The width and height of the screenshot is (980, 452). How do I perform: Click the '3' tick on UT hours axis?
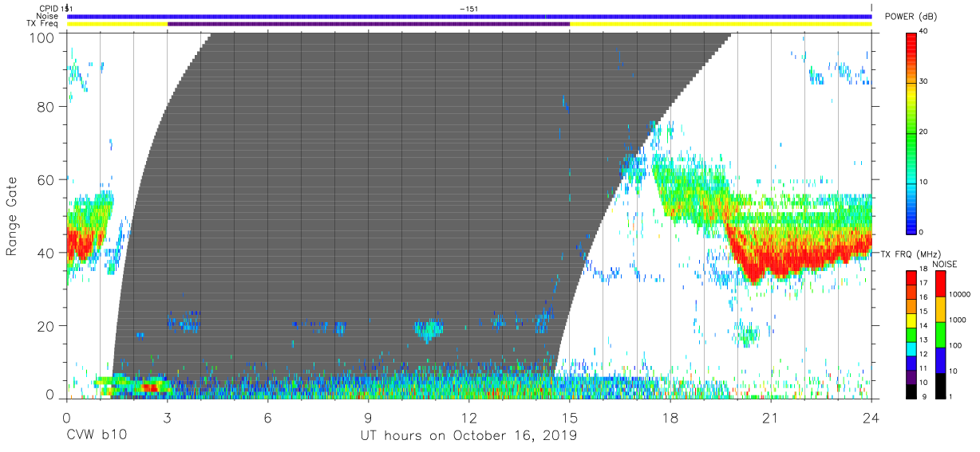pyautogui.click(x=167, y=417)
